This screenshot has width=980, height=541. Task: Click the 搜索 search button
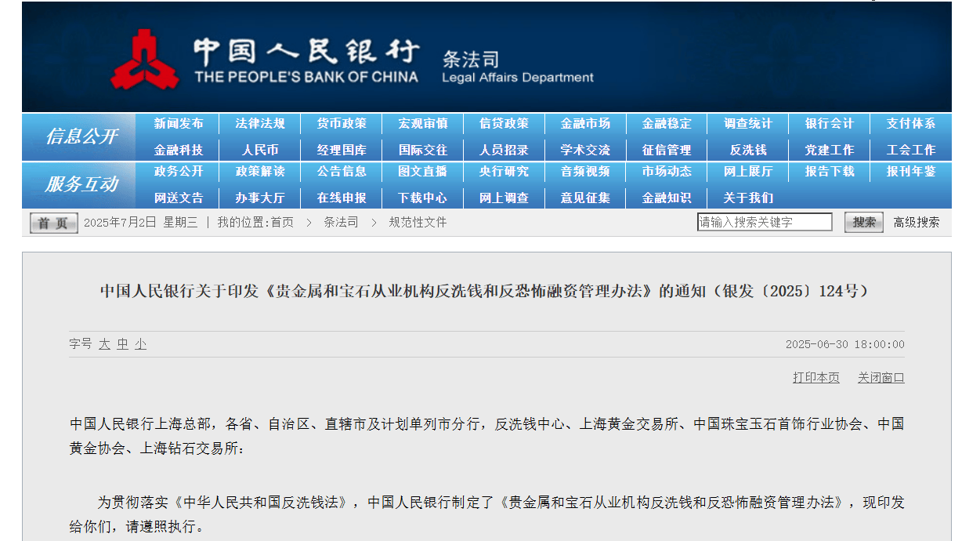[864, 222]
